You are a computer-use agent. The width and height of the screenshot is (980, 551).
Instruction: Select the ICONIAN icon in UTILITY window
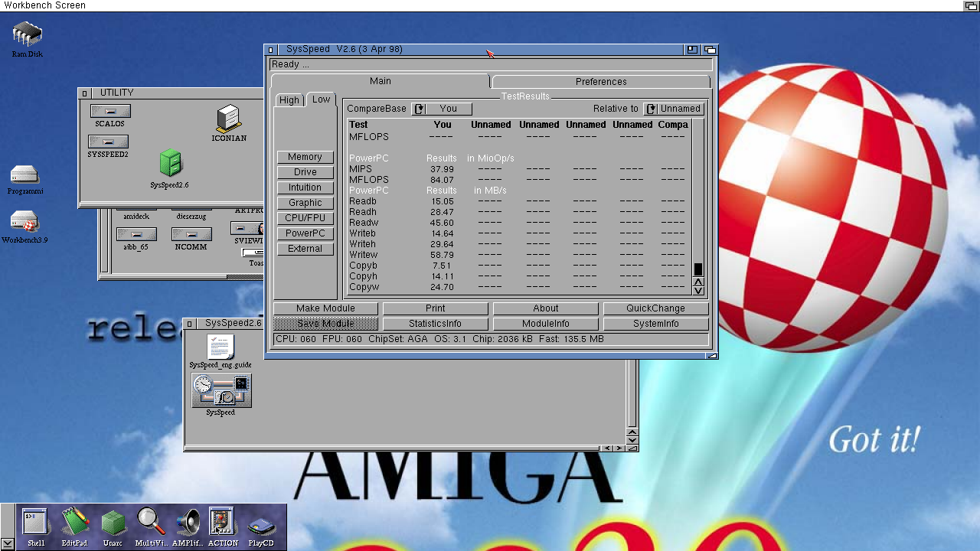pyautogui.click(x=229, y=124)
